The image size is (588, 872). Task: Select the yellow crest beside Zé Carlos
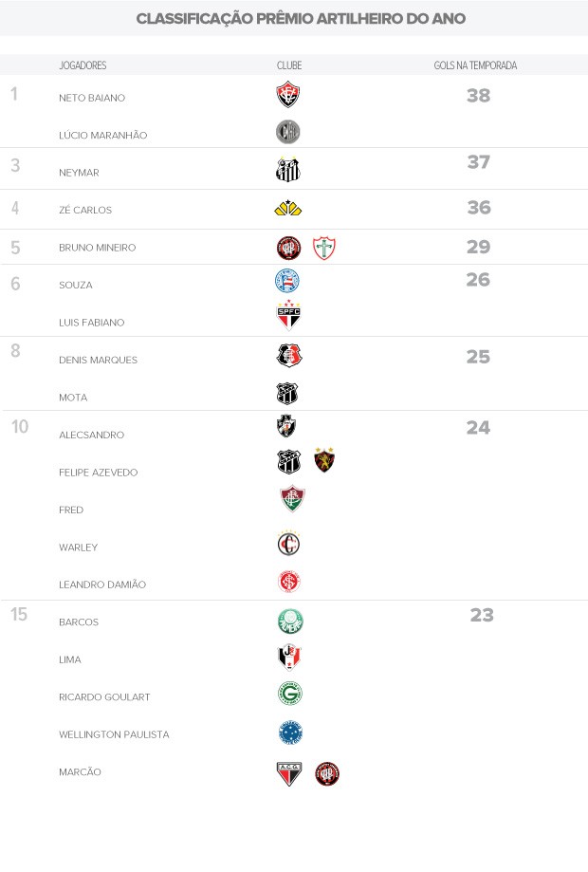tap(288, 209)
